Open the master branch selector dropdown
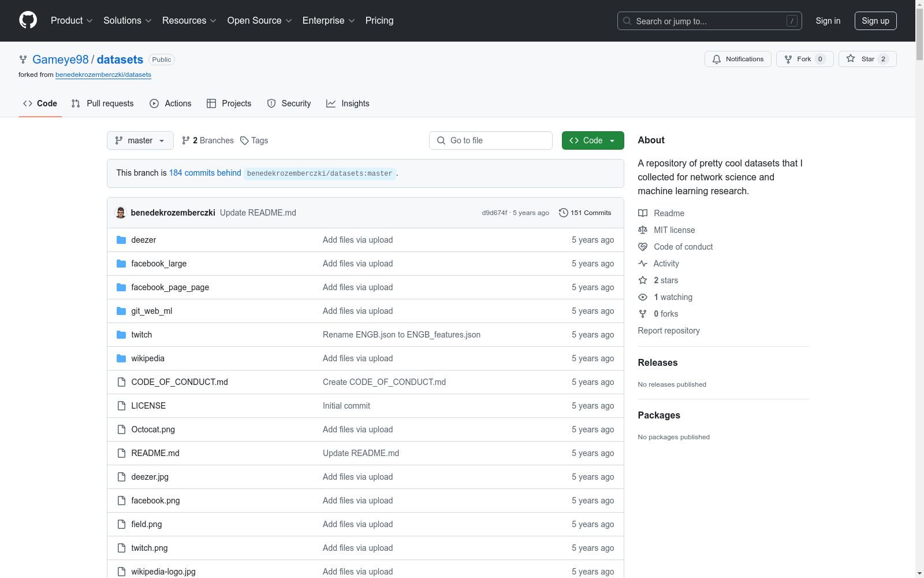The height and width of the screenshot is (578, 924). 140,140
